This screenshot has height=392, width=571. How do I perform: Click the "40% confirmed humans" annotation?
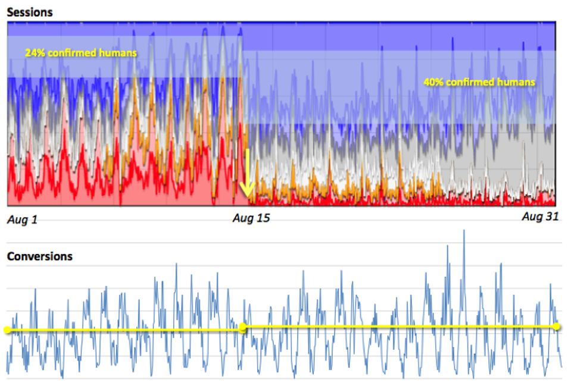pyautogui.click(x=479, y=82)
